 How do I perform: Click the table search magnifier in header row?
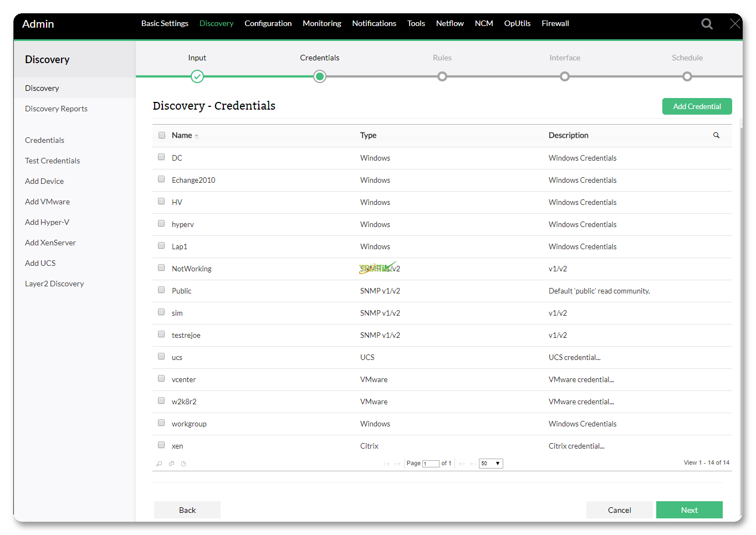pos(716,135)
